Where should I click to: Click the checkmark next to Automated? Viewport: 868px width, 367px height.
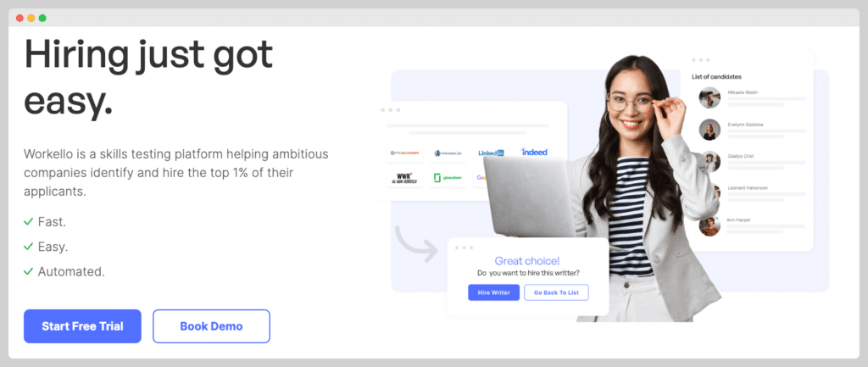28,271
